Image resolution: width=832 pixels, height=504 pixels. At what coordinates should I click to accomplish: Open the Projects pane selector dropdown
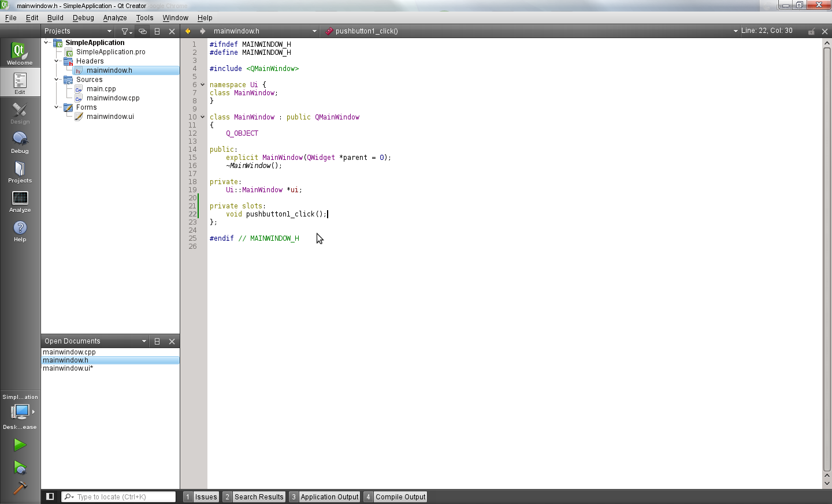(x=109, y=31)
